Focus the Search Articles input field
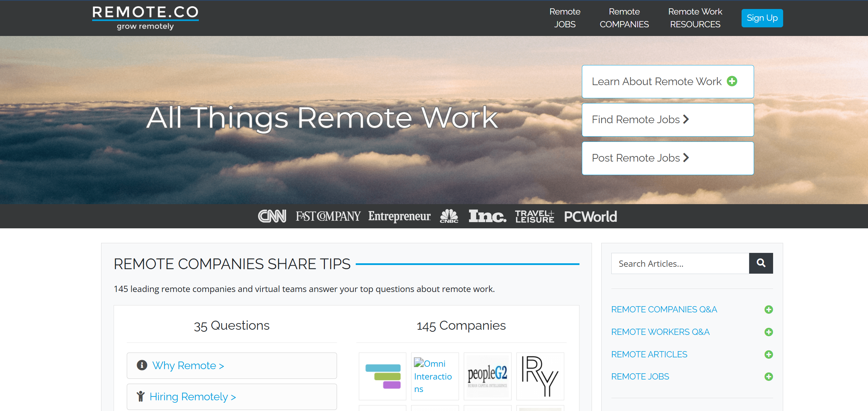This screenshot has height=411, width=868. [680, 264]
